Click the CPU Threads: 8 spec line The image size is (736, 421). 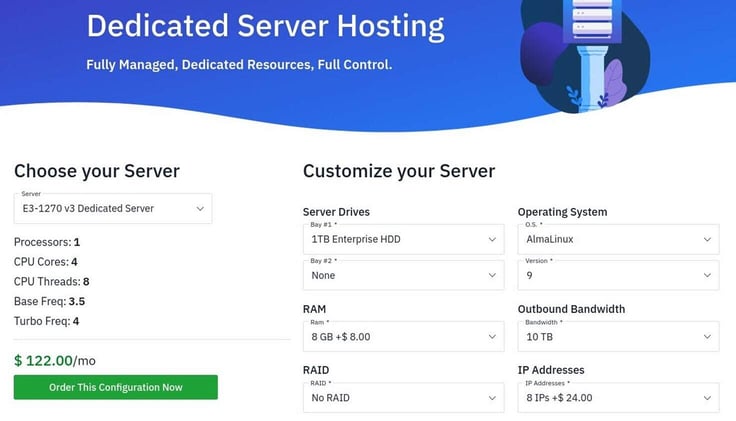[x=52, y=282]
